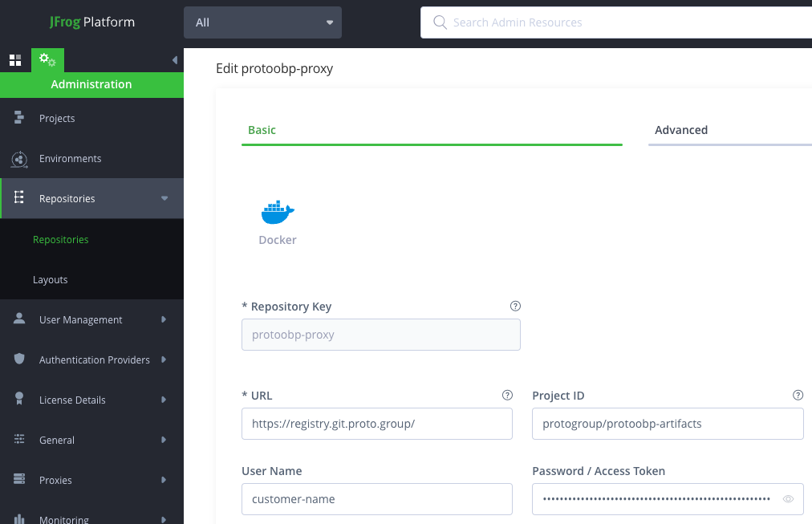Collapse the sidebar with the arrow

point(175,60)
